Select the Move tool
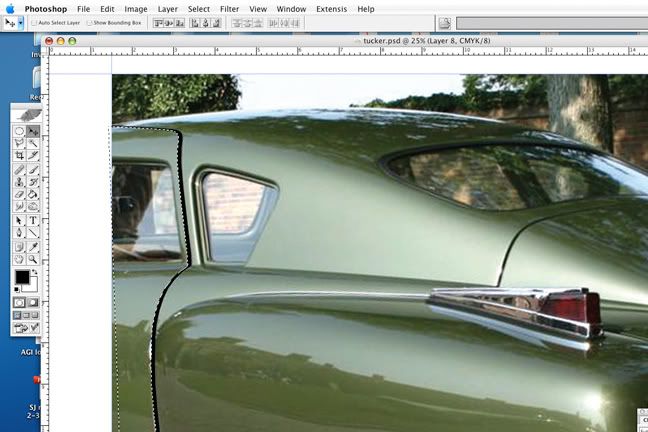The height and width of the screenshot is (432, 648). tap(33, 131)
